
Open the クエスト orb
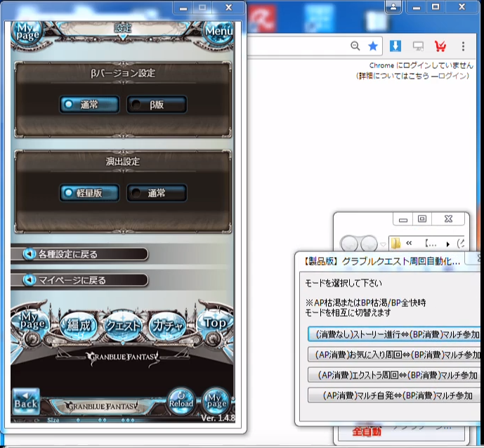[123, 326]
